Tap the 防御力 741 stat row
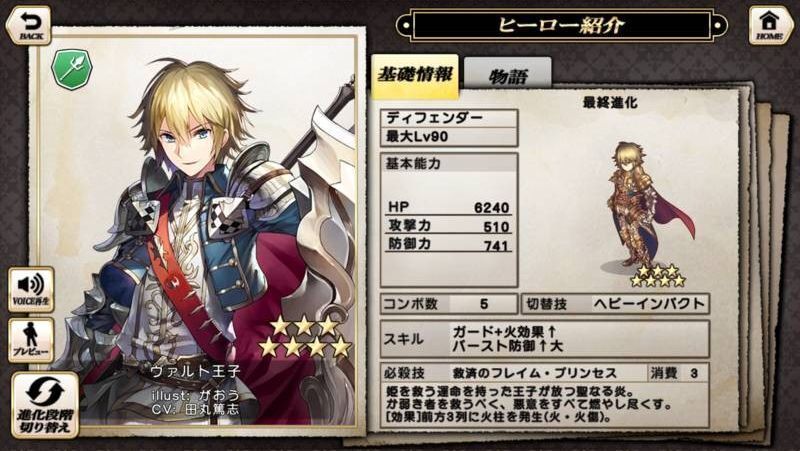800x451 pixels. point(449,244)
